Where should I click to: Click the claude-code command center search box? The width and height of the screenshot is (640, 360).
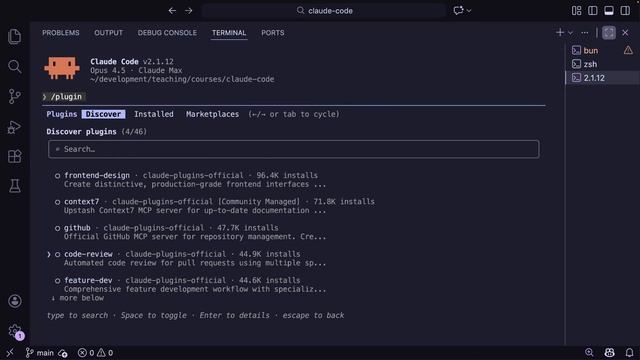(324, 11)
